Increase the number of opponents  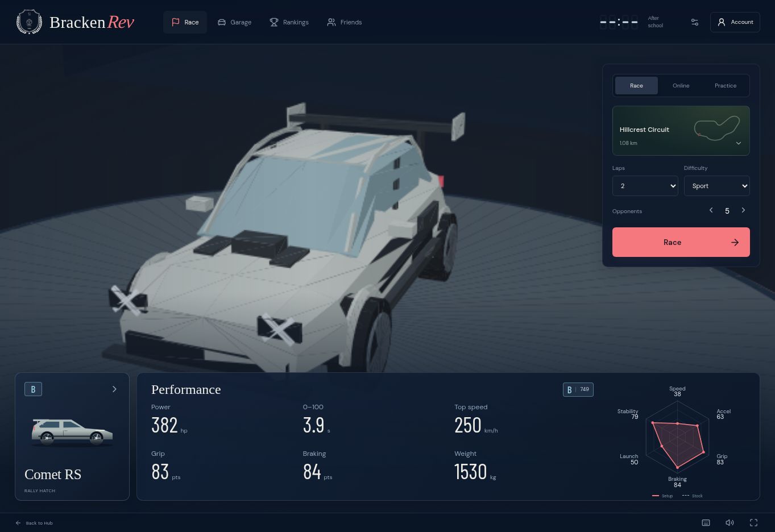pyautogui.click(x=743, y=210)
